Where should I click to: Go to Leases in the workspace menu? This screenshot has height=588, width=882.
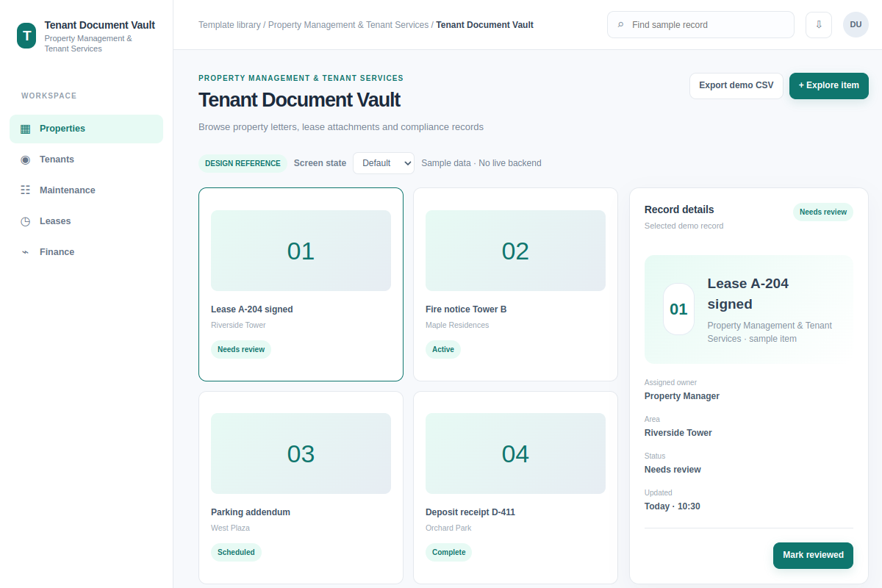tap(86, 221)
